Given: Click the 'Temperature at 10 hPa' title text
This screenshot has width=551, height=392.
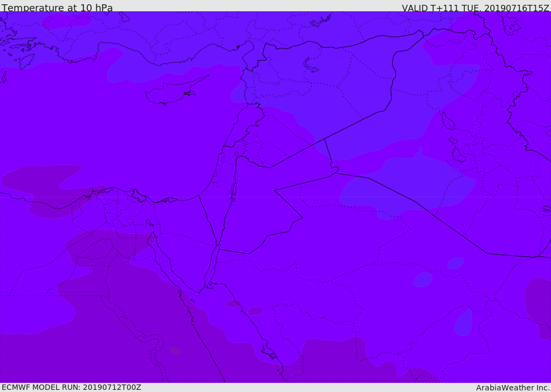Looking at the screenshot, I should [57, 8].
